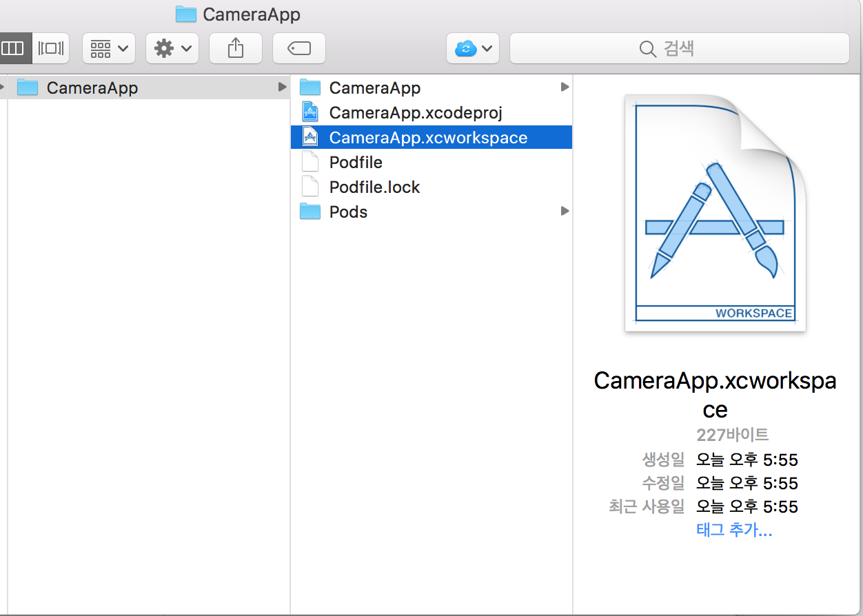Click the large workspace preview thumbnail
Screen dimensions: 863x616
(715, 214)
